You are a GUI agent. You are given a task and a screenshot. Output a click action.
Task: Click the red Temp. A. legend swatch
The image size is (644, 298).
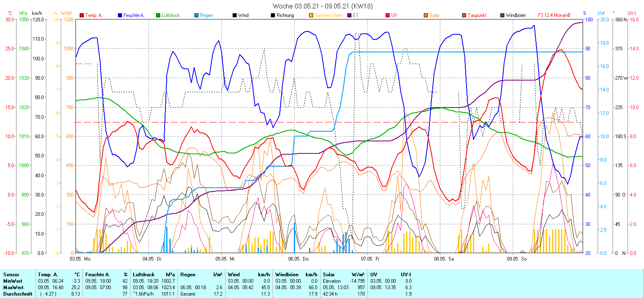click(x=82, y=15)
